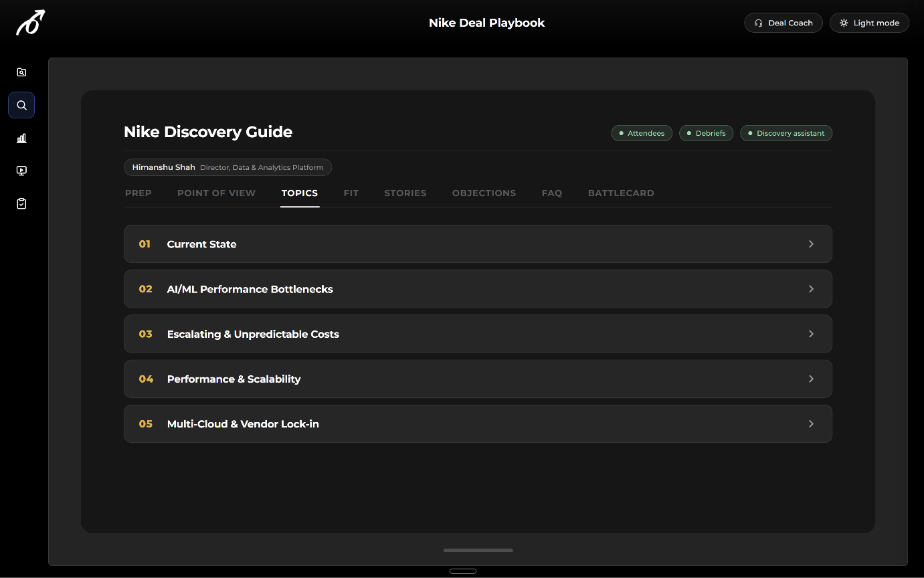Click the Nike Deal Playbook page title
Viewport: 924px width, 578px height.
coord(486,23)
